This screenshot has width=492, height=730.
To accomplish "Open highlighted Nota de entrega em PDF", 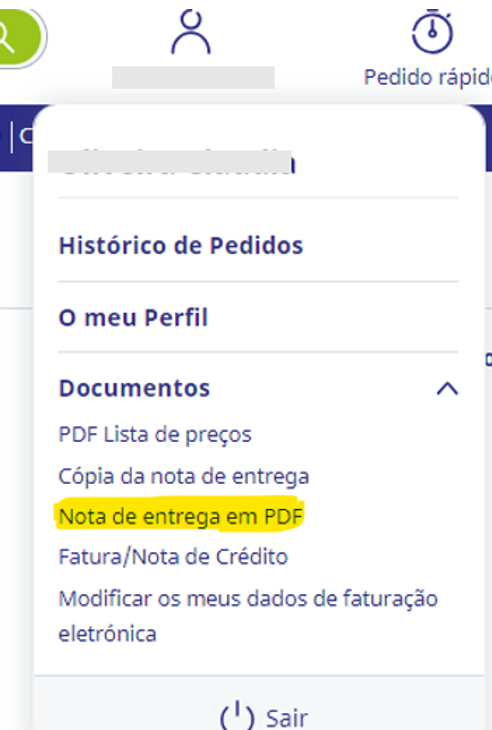I will (181, 516).
